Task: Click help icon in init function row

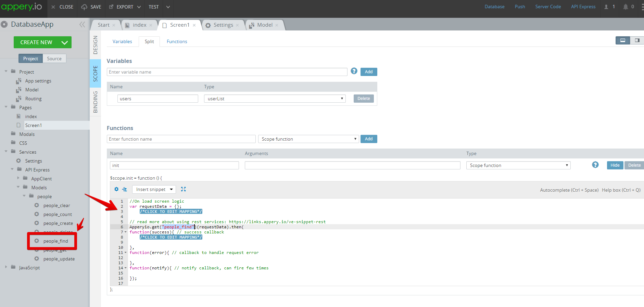Action: [x=595, y=165]
